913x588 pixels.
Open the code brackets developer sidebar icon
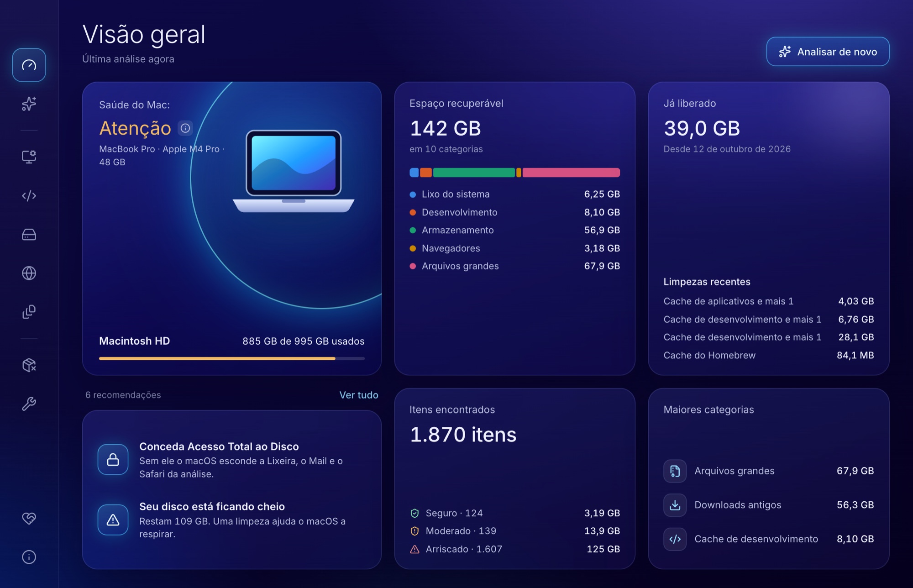[x=29, y=195]
